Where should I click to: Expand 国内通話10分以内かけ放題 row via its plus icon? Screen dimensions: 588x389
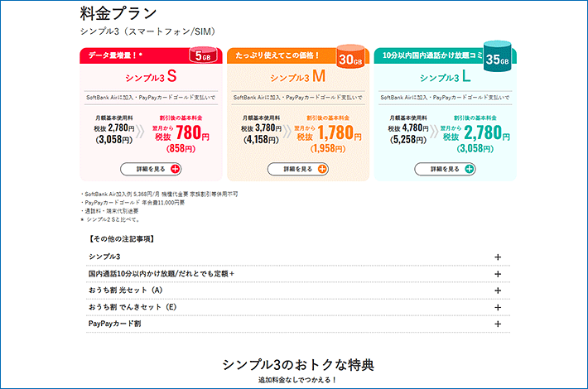498,274
